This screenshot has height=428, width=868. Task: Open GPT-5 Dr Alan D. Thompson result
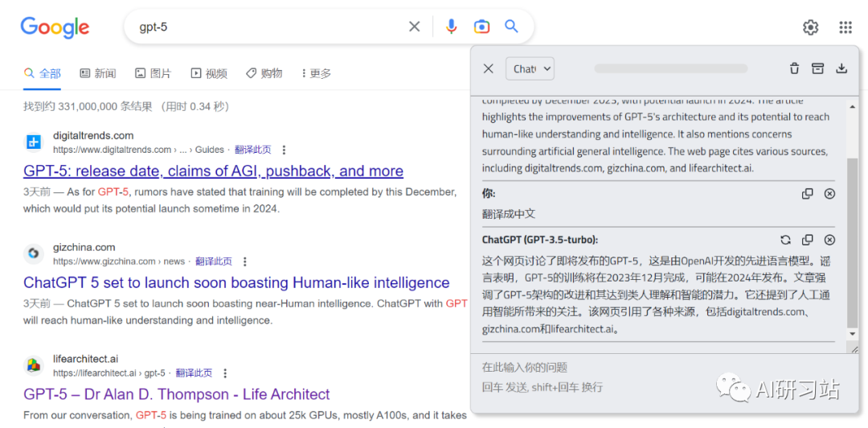(177, 395)
